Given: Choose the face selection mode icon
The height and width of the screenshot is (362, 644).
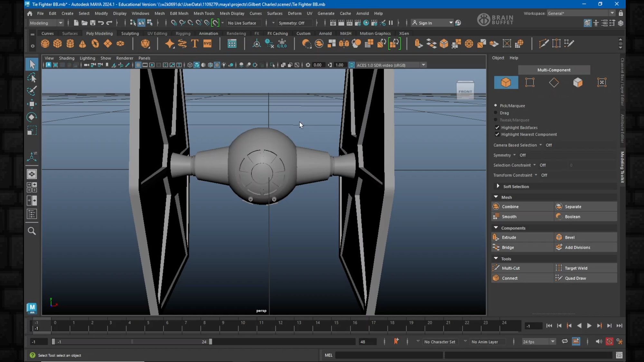Looking at the screenshot, I should [x=578, y=83].
